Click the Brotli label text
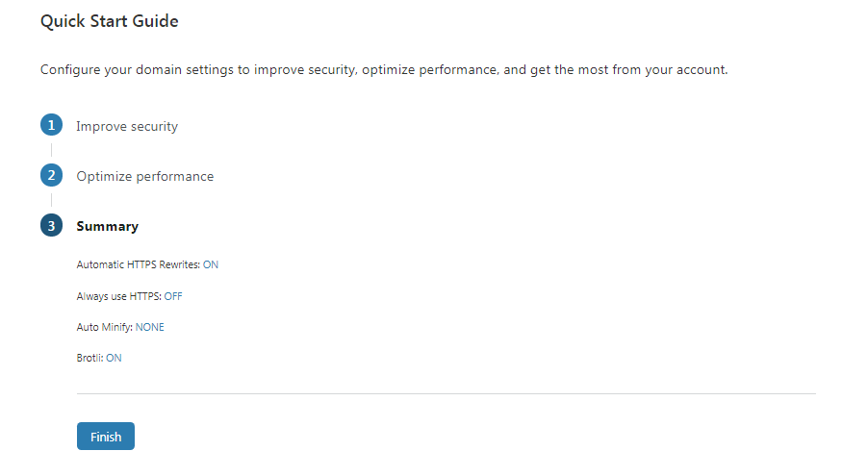 click(x=89, y=358)
